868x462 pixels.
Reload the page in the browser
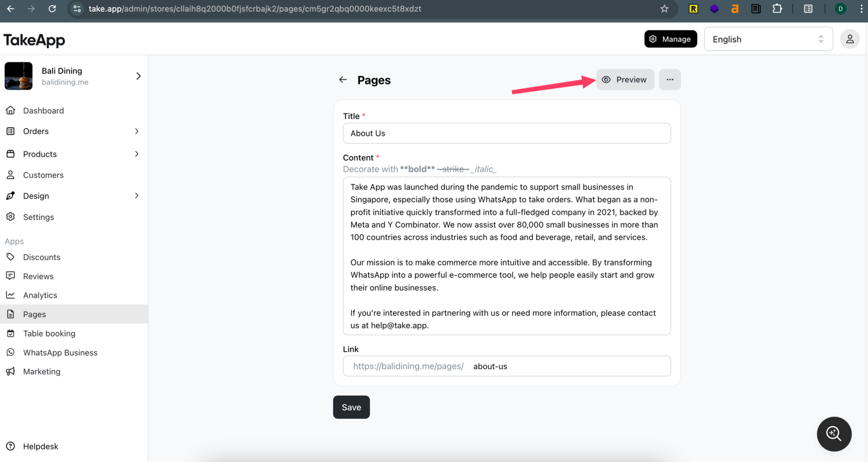click(52, 9)
